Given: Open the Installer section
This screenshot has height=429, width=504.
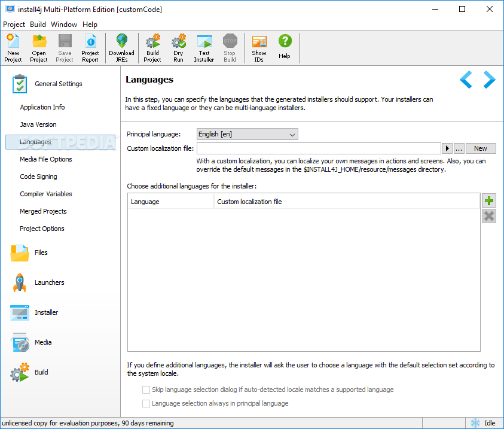Looking at the screenshot, I should (34, 312).
